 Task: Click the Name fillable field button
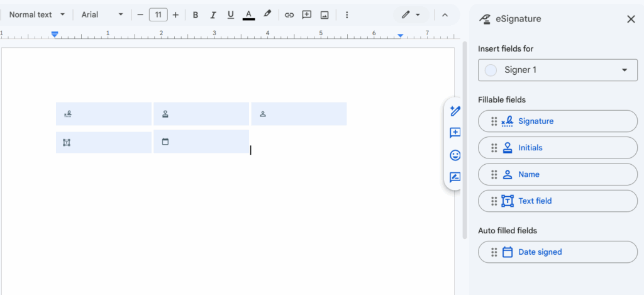558,174
